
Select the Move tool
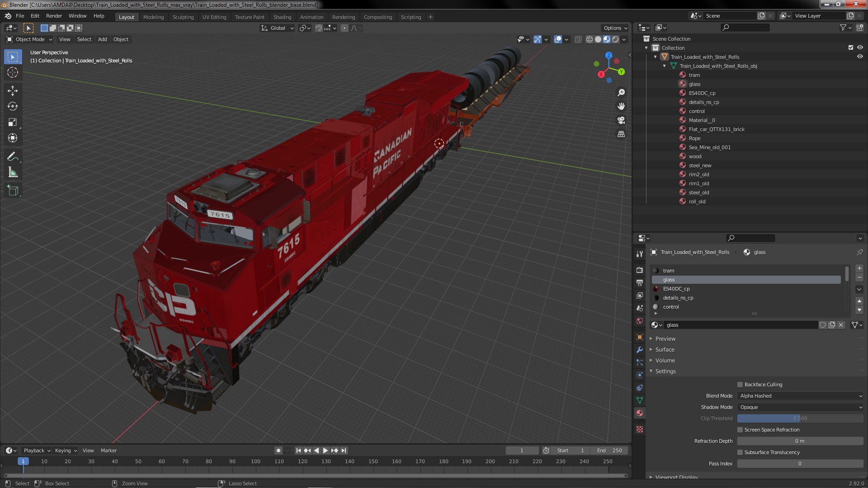[x=13, y=91]
